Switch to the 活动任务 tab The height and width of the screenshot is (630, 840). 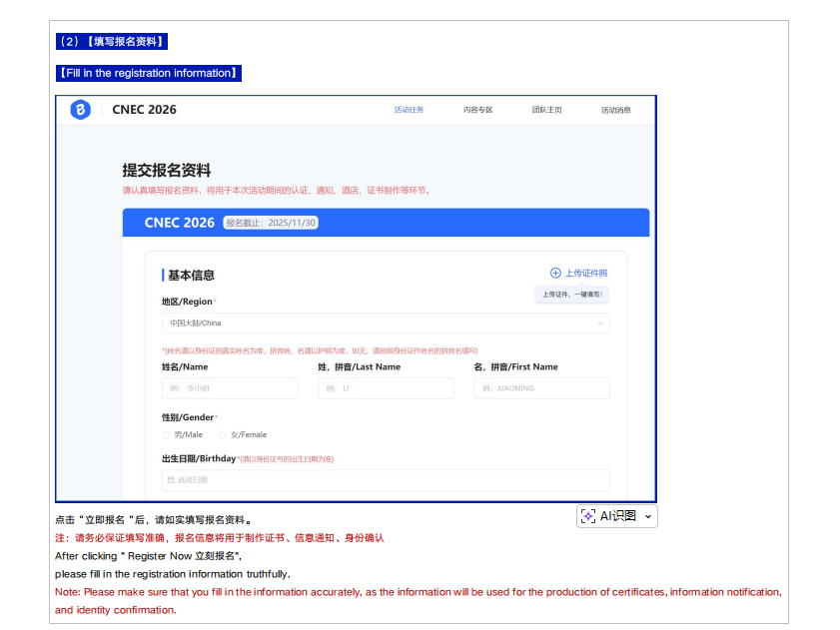tap(409, 110)
